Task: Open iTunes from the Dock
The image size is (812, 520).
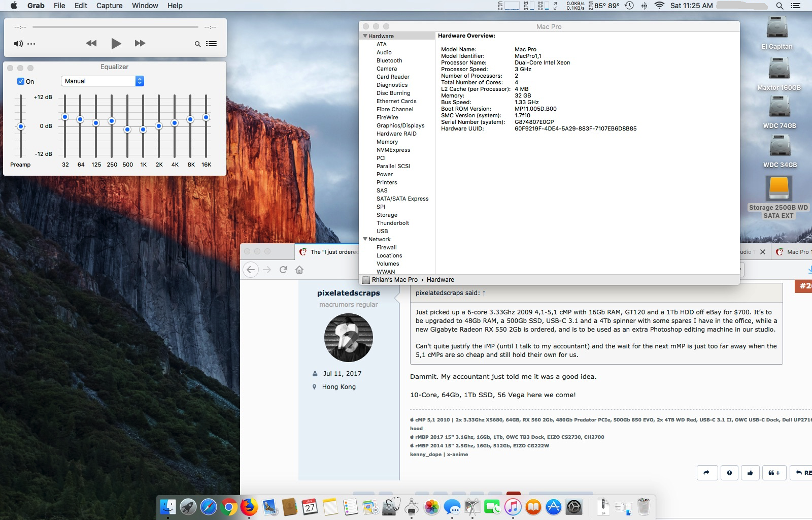Action: tap(513, 507)
